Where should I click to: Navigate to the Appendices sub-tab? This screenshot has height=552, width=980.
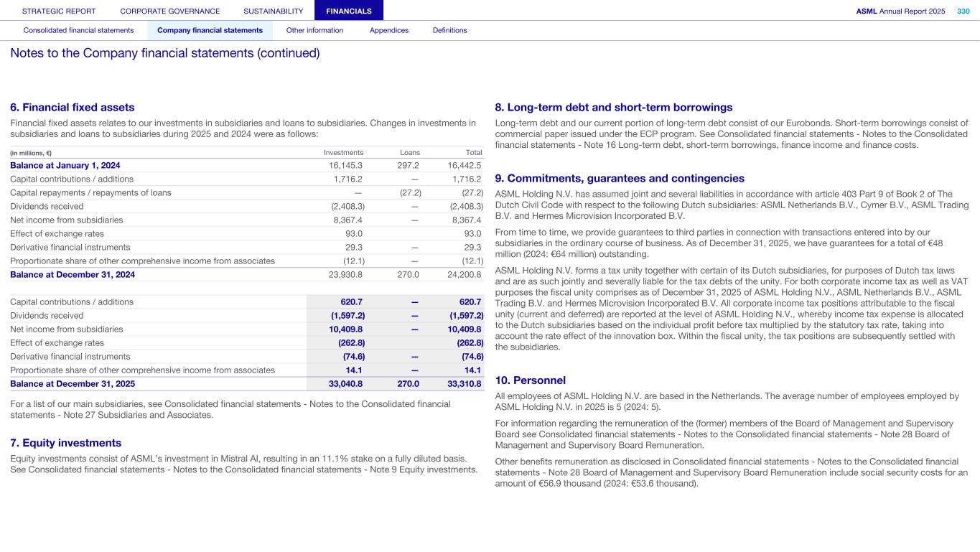click(x=388, y=30)
